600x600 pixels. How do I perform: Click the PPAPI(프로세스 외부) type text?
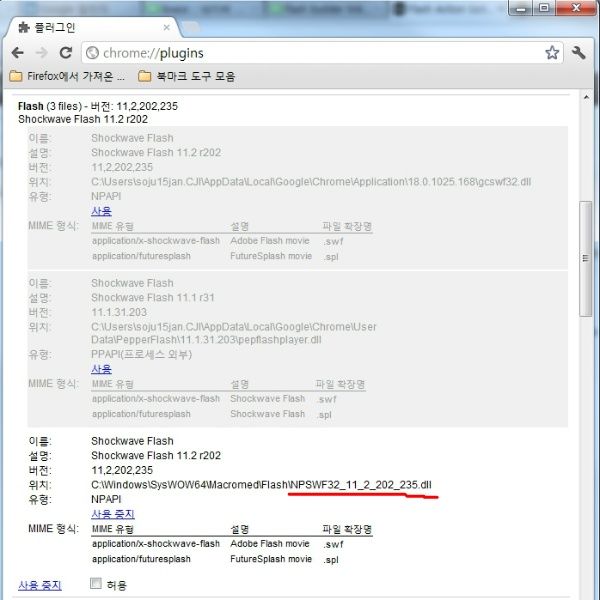141,355
